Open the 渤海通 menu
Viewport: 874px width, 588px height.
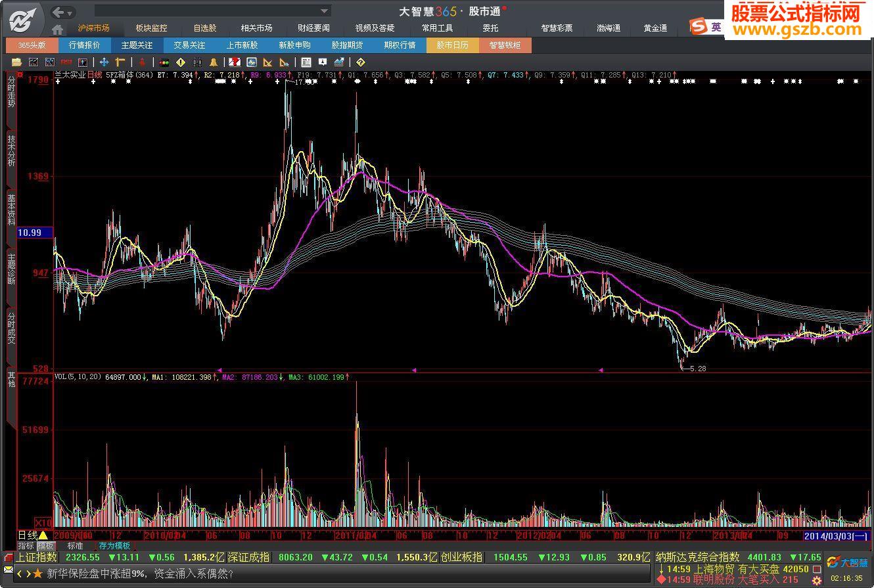[x=609, y=28]
